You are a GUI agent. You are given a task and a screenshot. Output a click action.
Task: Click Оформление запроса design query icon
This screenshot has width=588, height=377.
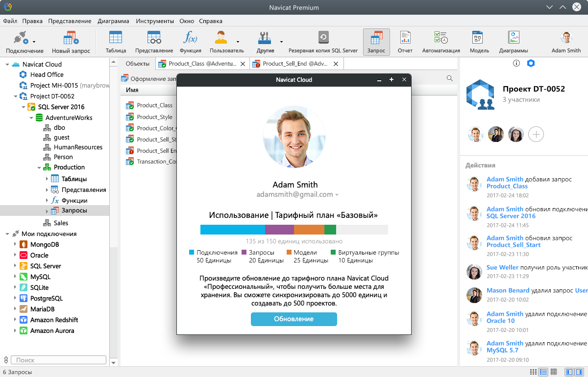click(124, 78)
